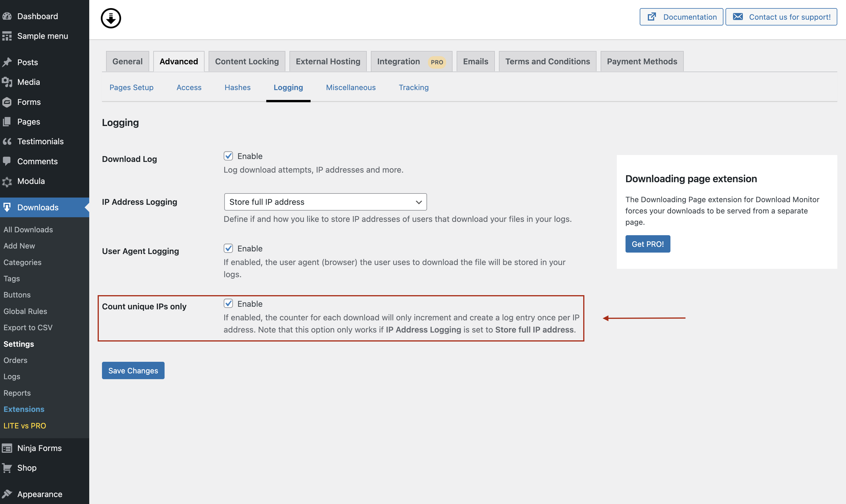Click the Forms icon in sidebar
This screenshot has height=504, width=846.
click(x=7, y=102)
